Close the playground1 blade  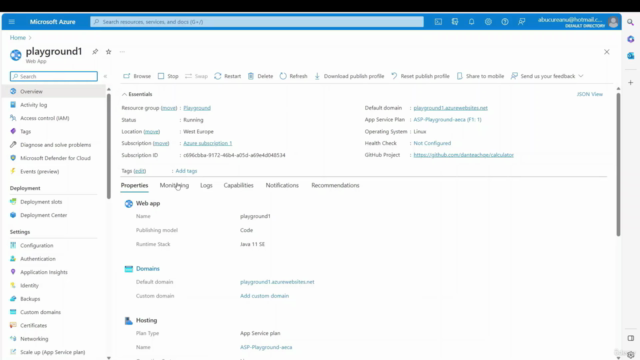[607, 52]
